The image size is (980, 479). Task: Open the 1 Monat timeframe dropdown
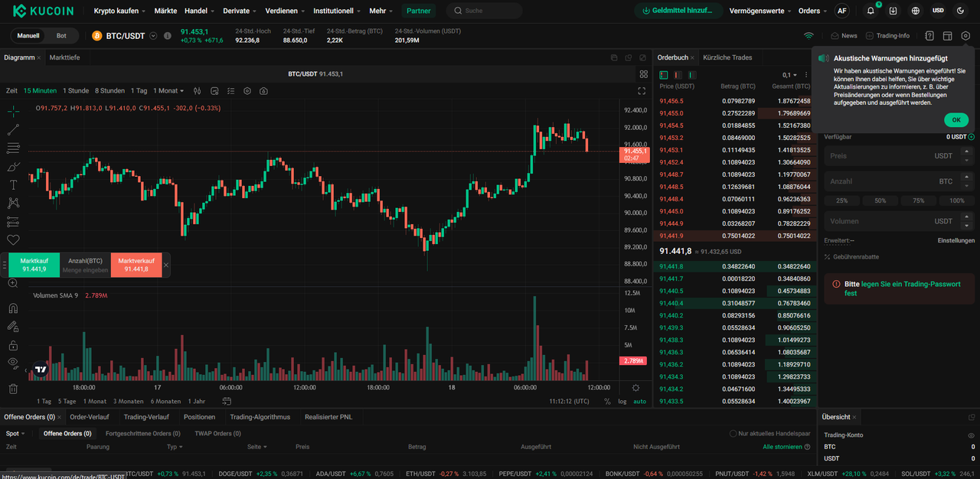coord(168,91)
